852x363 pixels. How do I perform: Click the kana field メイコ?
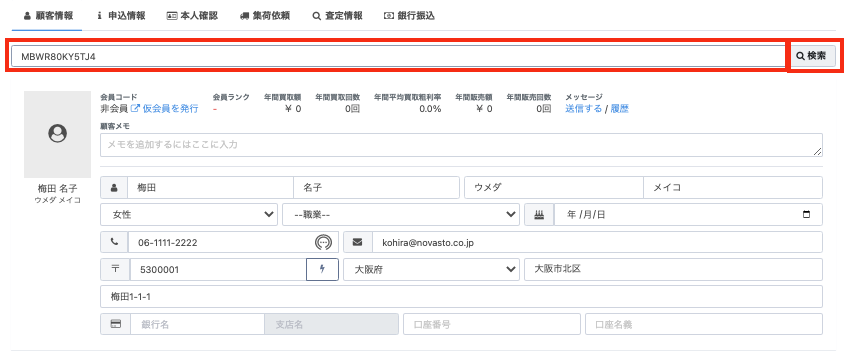tap(733, 187)
